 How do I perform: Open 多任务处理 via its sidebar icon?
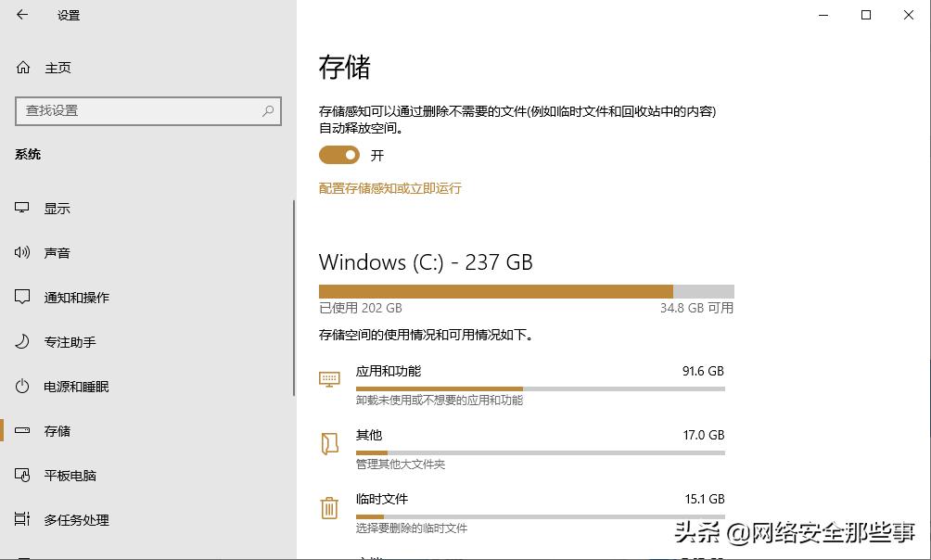[x=21, y=519]
